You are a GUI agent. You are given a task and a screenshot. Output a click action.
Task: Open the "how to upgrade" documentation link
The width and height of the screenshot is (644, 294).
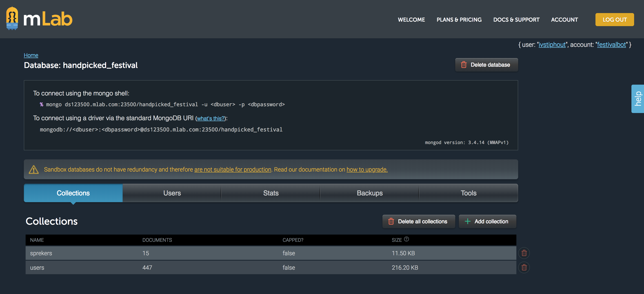coord(367,170)
